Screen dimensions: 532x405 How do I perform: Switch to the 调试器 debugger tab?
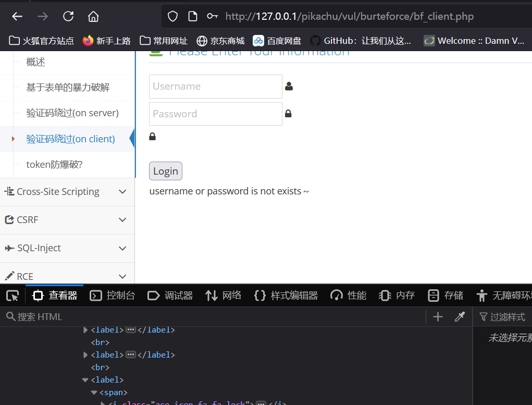coord(170,296)
